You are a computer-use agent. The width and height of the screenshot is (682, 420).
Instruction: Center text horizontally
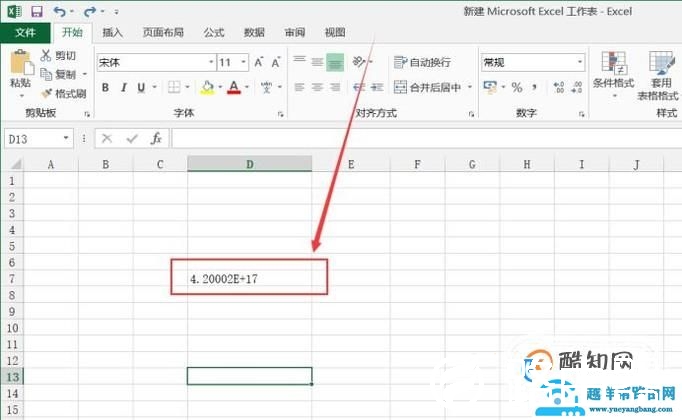[x=317, y=87]
